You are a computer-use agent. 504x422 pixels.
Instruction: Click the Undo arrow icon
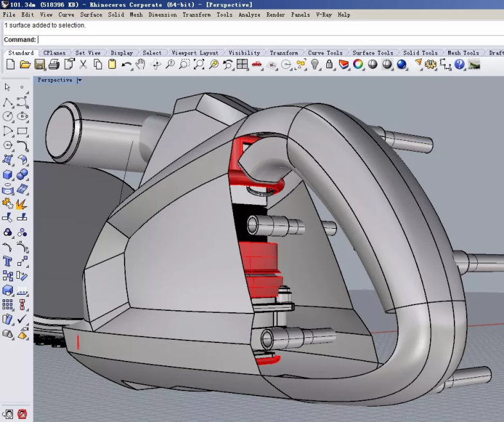126,64
